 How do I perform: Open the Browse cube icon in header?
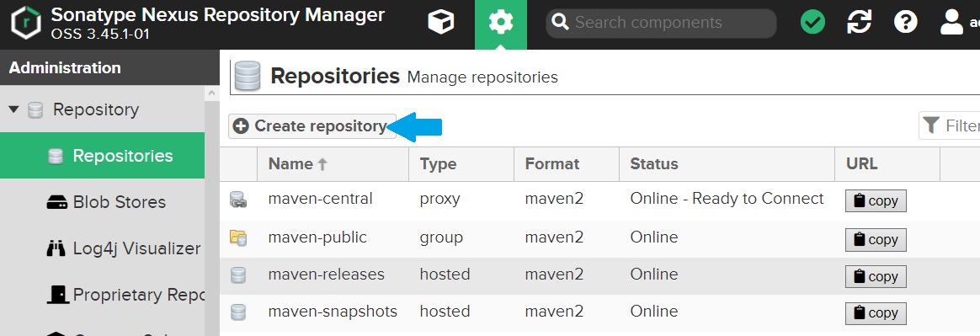[440, 23]
